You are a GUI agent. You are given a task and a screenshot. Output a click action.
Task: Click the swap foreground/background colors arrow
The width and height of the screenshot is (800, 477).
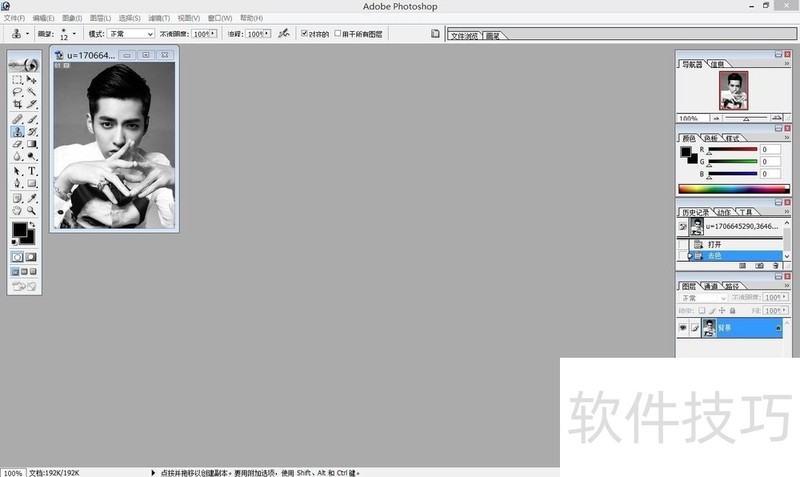32,224
